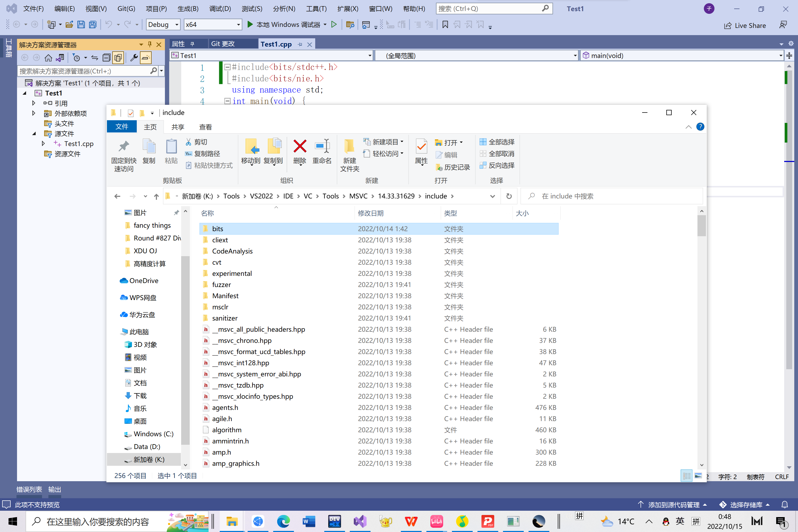
Task: Click the bookmark icon in VS toolbar
Action: (445, 24)
